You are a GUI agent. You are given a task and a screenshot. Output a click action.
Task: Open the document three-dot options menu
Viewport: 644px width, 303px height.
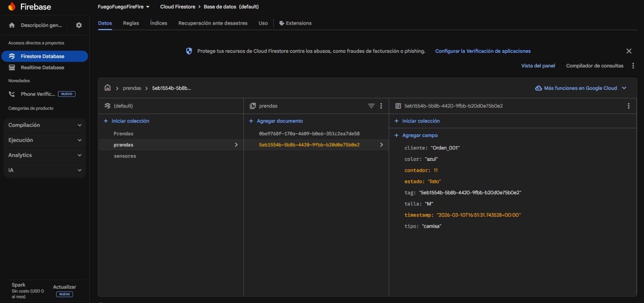point(628,106)
